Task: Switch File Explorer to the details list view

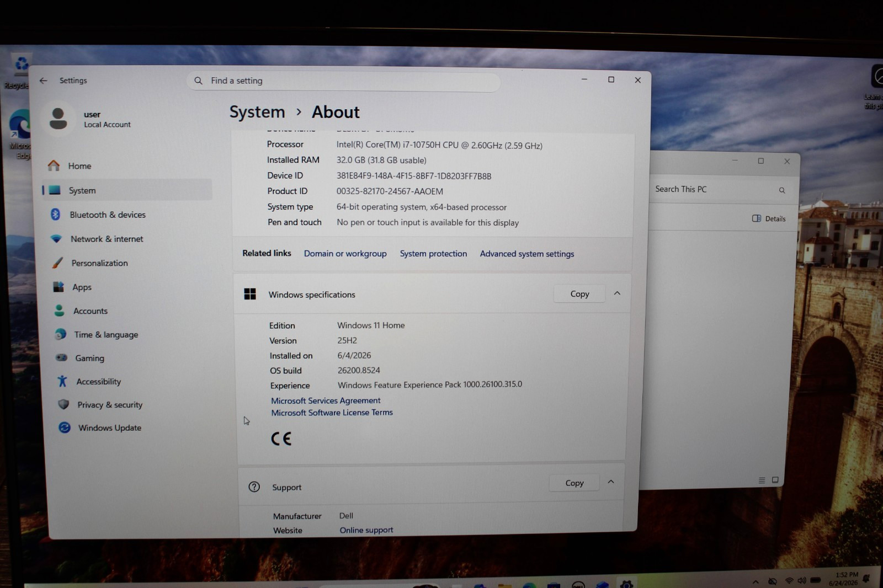Action: coord(762,480)
